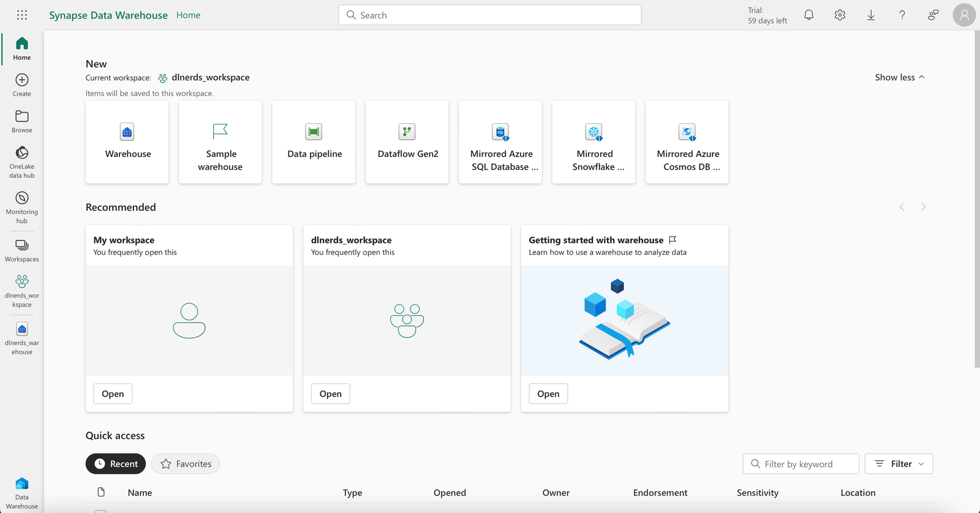Switch to the Favorites tab

point(186,464)
